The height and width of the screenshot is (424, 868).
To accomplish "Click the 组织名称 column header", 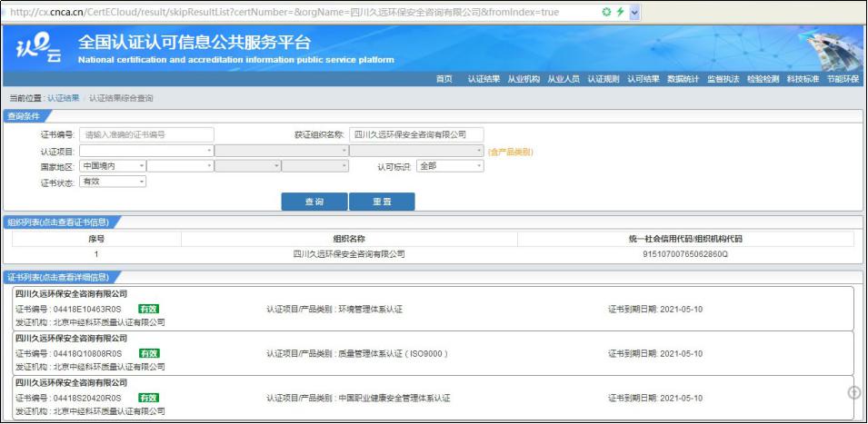I will (349, 239).
